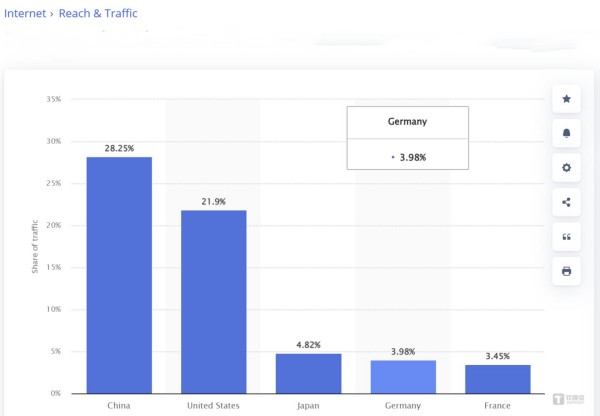Click the 3.98% label above Germany bar

click(403, 352)
